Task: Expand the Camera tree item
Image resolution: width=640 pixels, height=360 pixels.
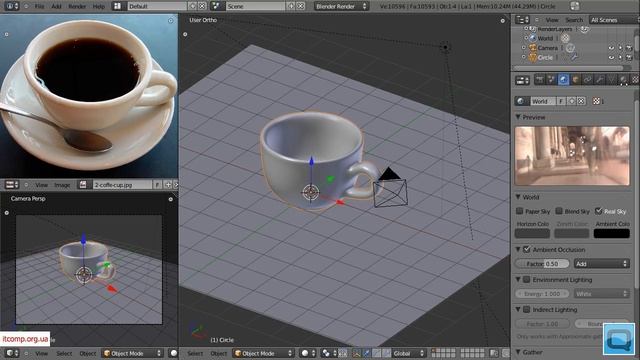Action: [x=524, y=48]
